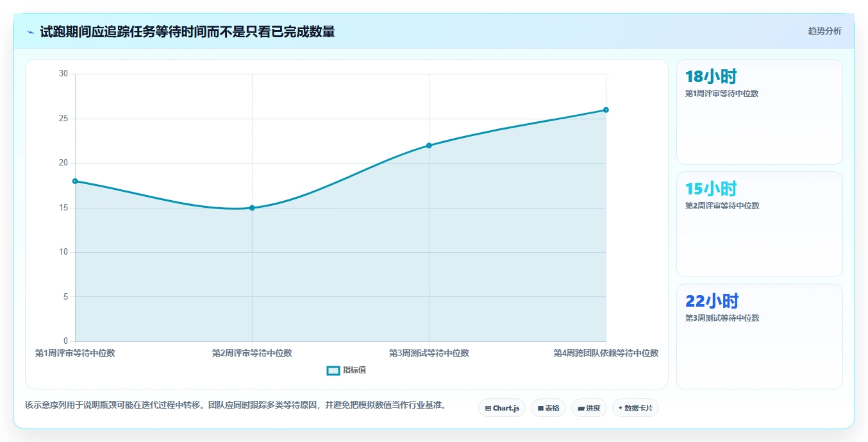Click the 指标值 legend label
Screen dimensions: 868x442
click(x=355, y=370)
